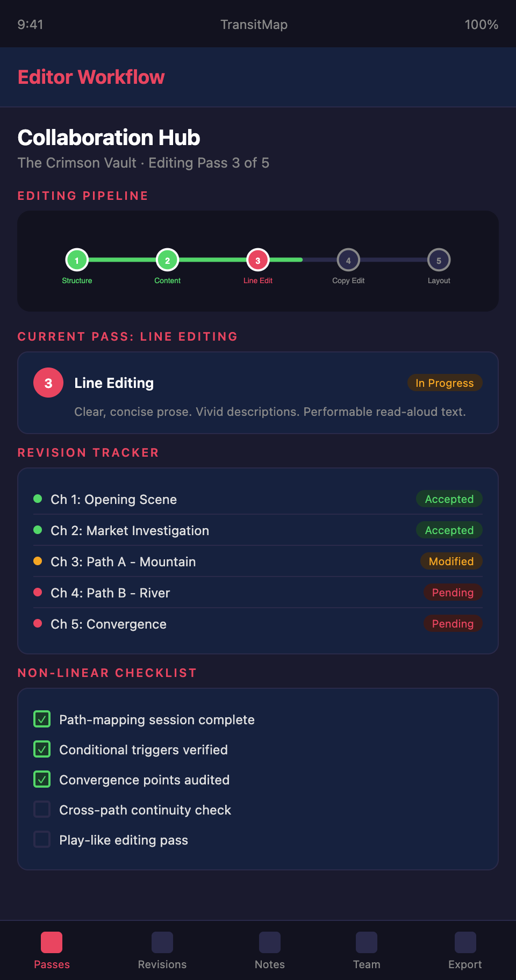Open Ch 4: Path B - River row
This screenshot has height=980, width=516.
110,593
